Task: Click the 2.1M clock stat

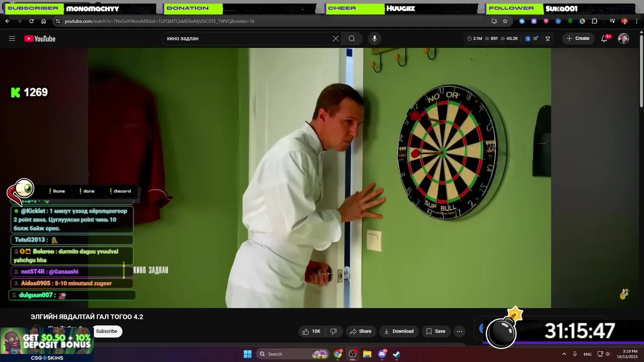Action: tap(474, 39)
